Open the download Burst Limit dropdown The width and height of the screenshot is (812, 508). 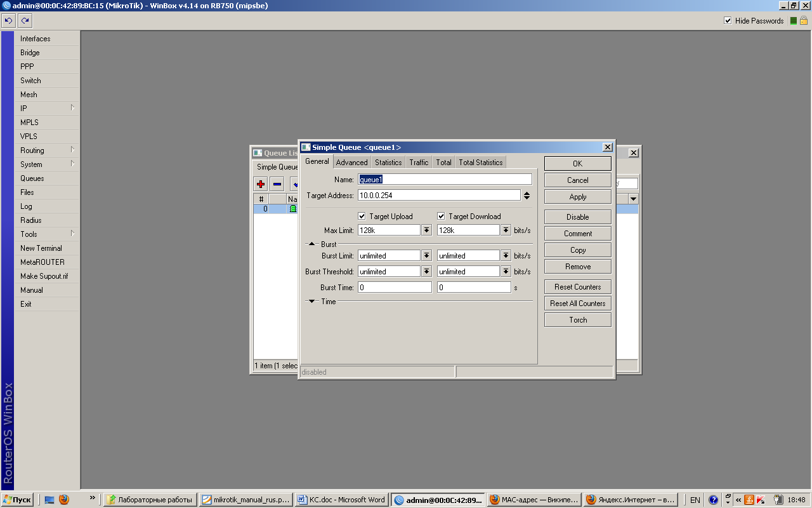click(x=506, y=256)
